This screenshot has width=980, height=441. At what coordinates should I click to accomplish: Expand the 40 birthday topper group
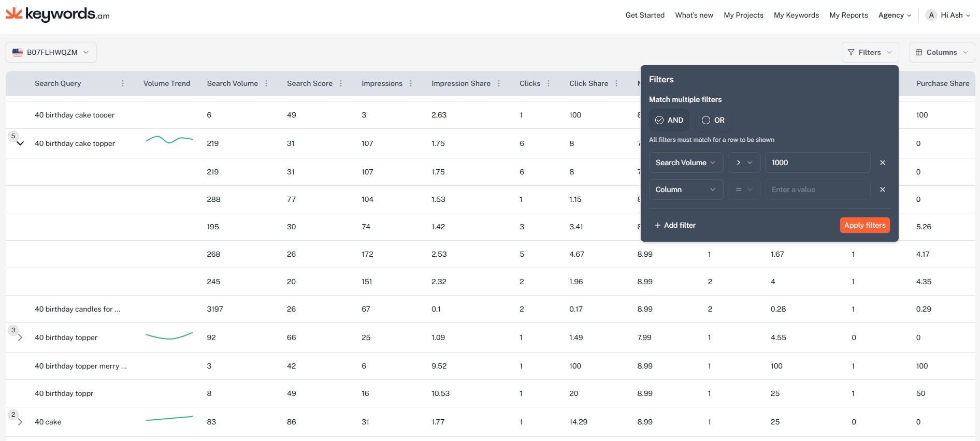(x=20, y=337)
